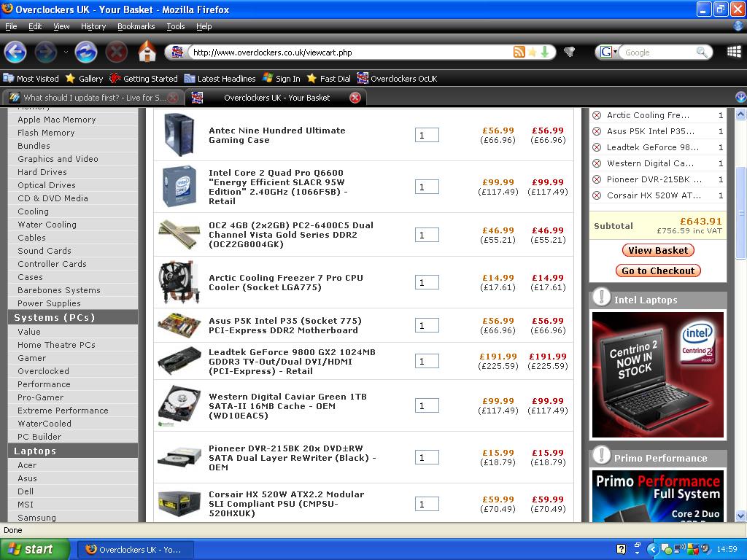Open the View menu

pyautogui.click(x=61, y=26)
